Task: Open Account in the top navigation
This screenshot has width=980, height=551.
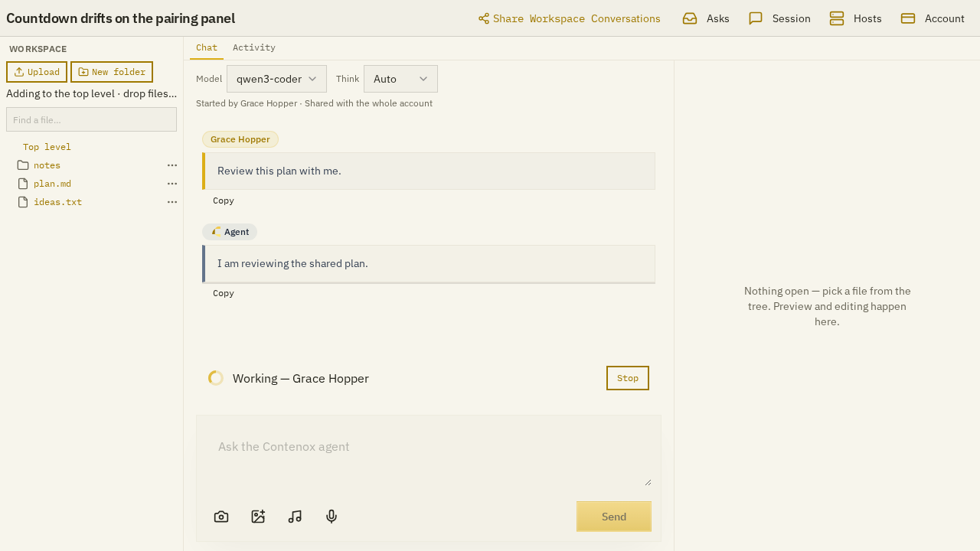Action: [933, 18]
